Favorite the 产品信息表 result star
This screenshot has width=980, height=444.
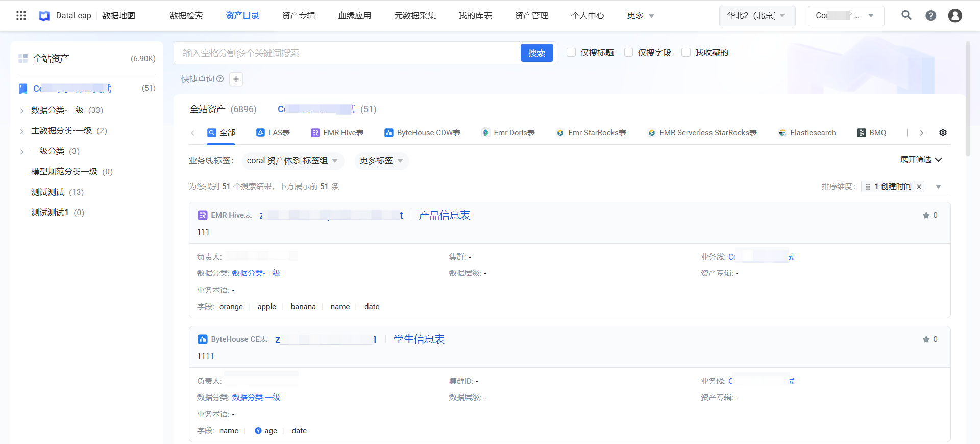926,215
